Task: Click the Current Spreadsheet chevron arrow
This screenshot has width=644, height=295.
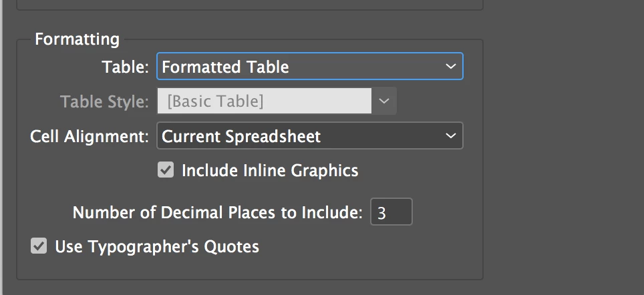Action: pos(451,136)
